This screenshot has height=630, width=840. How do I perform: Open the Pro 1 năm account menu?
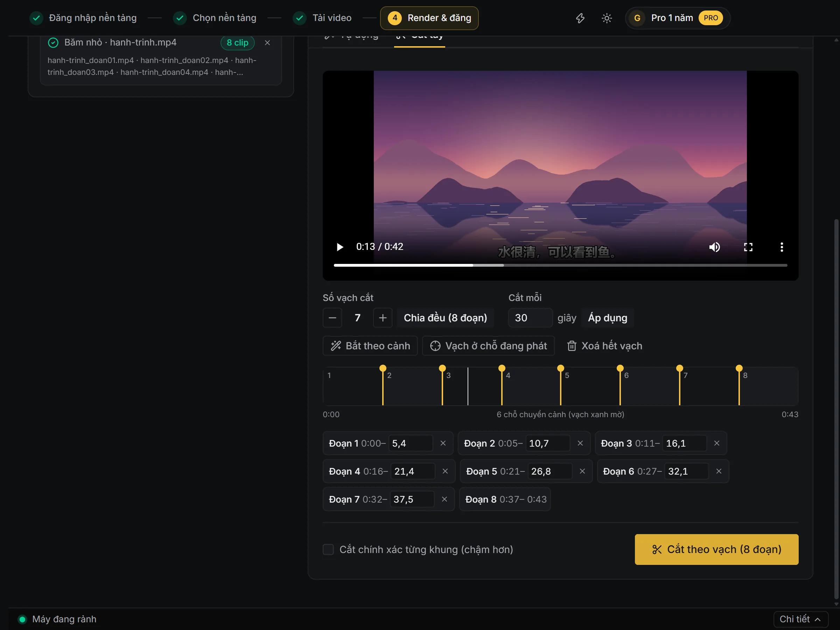pos(678,18)
